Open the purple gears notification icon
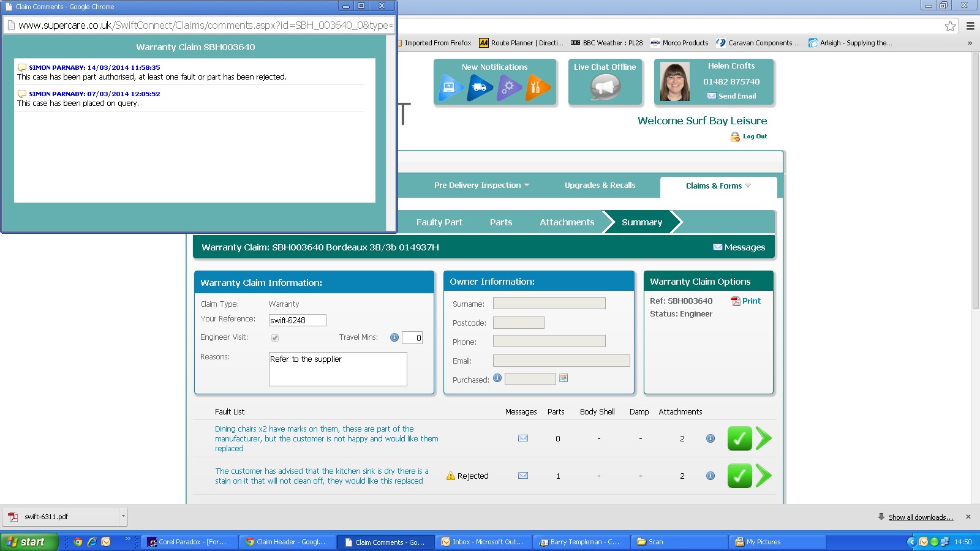Screen dimensions: 980x551 509,88
